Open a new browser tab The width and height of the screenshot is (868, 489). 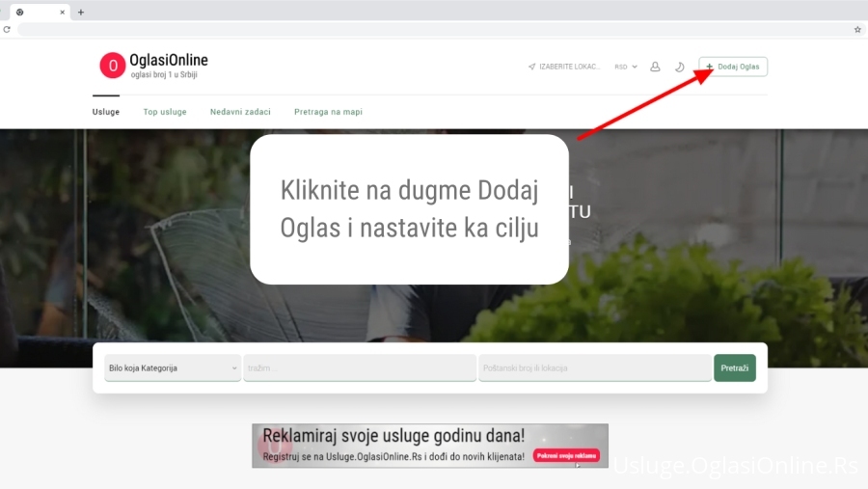click(x=81, y=13)
